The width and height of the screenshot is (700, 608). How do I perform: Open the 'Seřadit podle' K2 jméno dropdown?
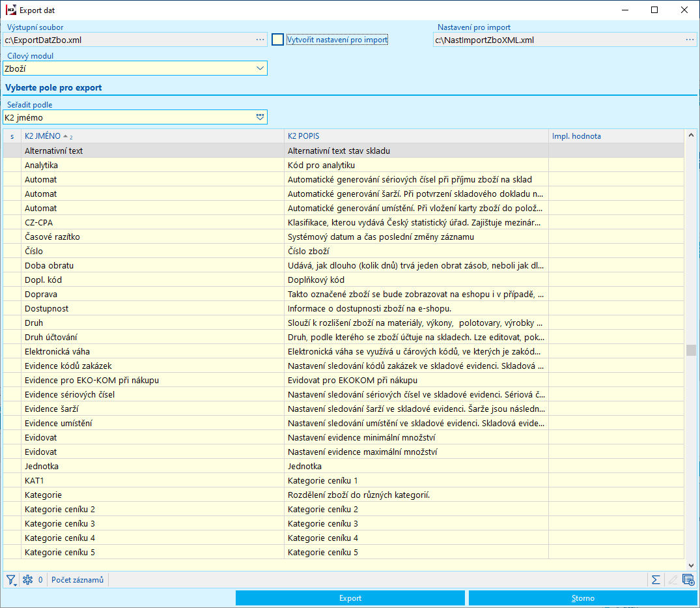[260, 117]
